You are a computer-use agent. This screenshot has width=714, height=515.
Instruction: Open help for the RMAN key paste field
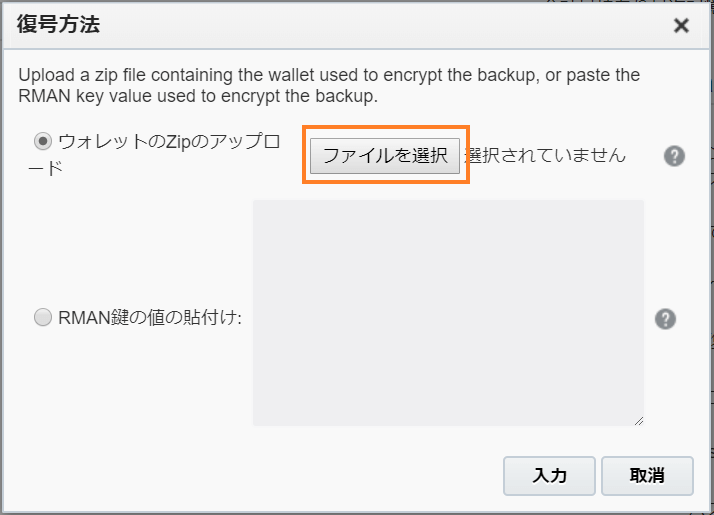665,319
